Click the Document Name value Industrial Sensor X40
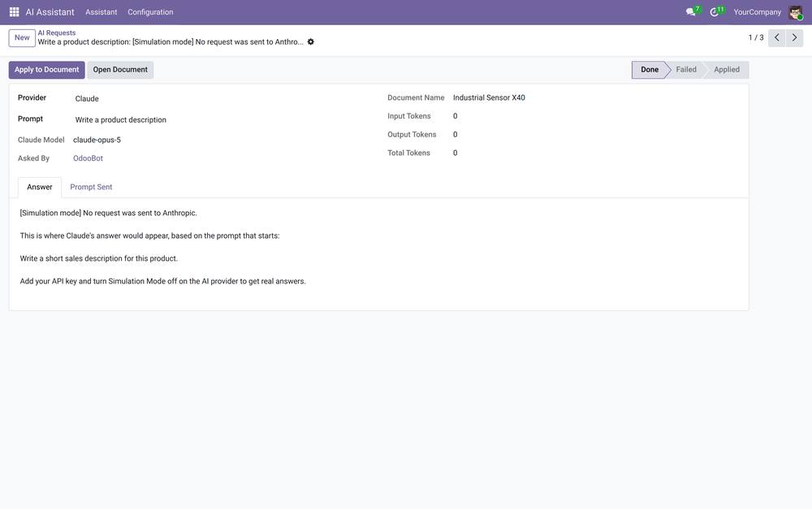Viewport: 812px width, 509px height. (489, 98)
